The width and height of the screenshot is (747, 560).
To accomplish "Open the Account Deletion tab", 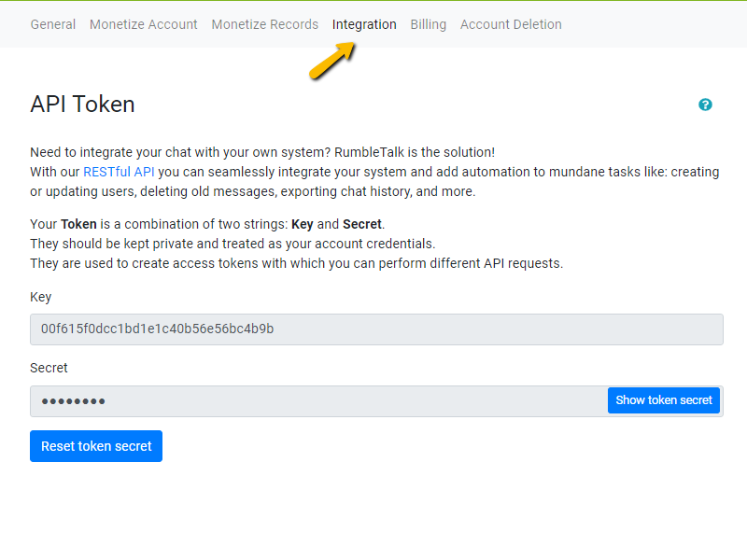I will tap(511, 24).
